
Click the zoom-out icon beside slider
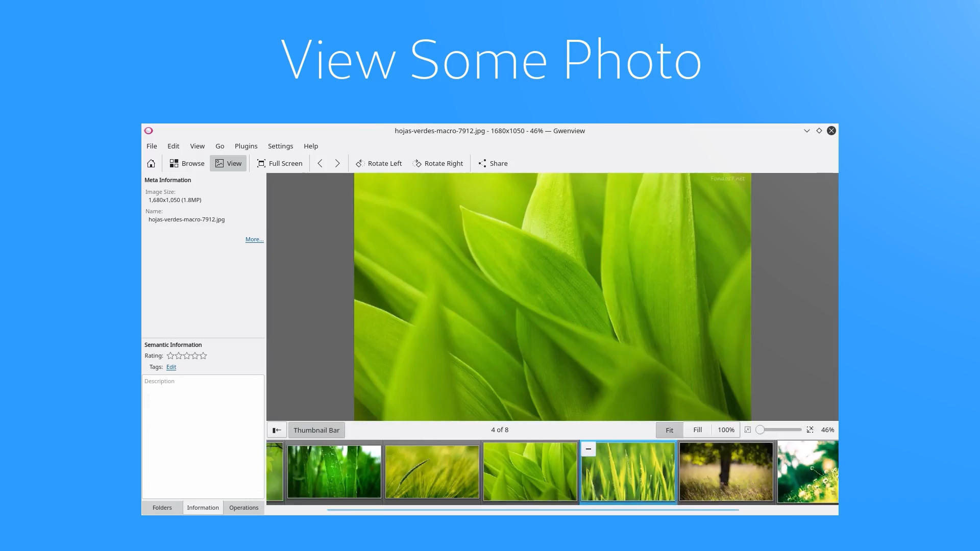tap(748, 430)
